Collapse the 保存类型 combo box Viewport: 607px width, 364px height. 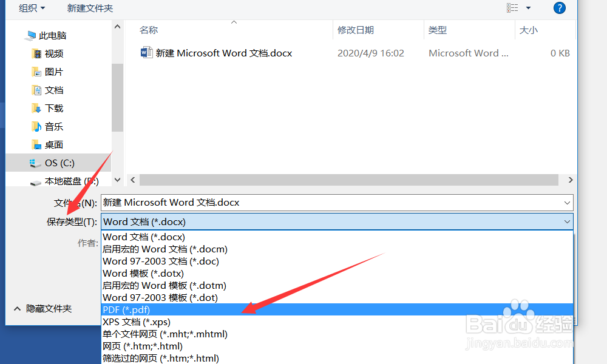click(567, 221)
